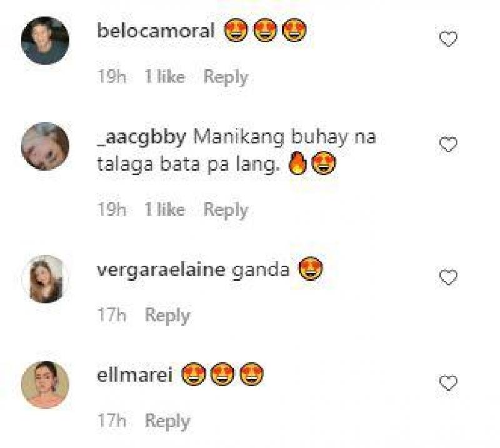Viewport: 500px width, 448px height.
Task: Open the belocamoral username link
Action: (156, 31)
